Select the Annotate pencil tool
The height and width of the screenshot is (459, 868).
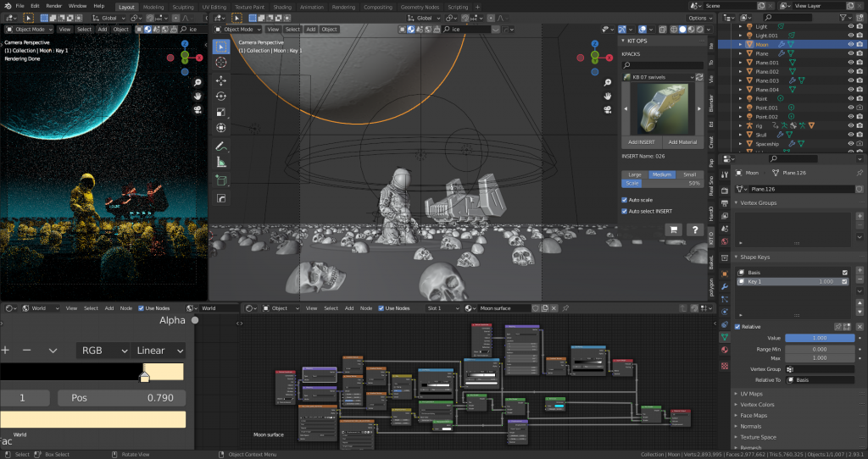pos(221,145)
